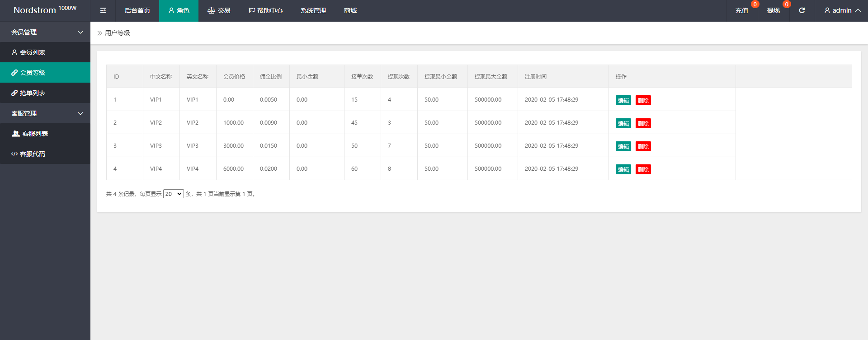The image size is (868, 340).
Task: Click the 提现次数 column header
Action: pos(399,77)
